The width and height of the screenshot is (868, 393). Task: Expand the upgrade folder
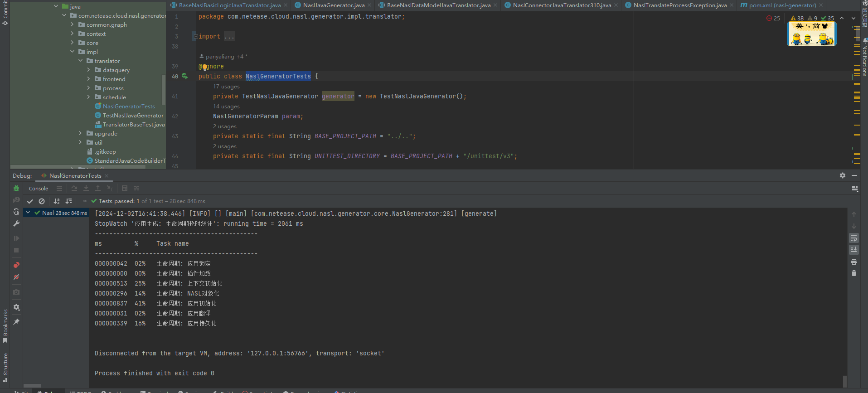click(x=80, y=133)
